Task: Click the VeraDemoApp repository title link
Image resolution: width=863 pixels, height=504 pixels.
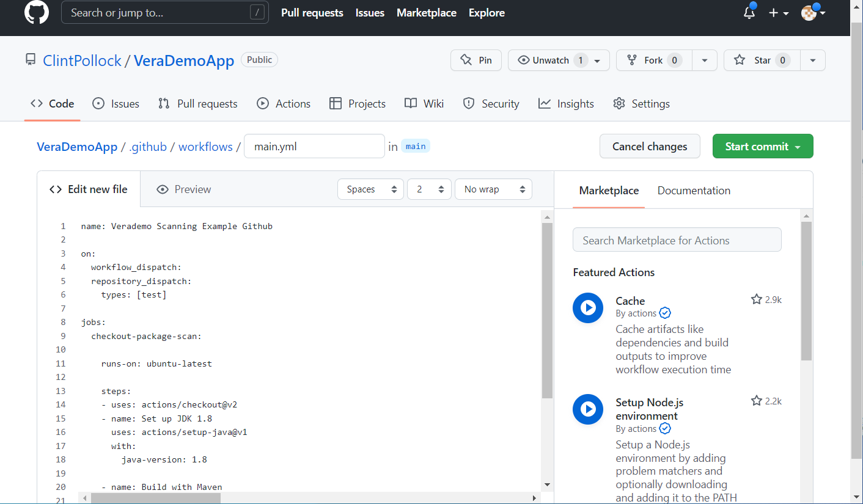Action: [184, 60]
